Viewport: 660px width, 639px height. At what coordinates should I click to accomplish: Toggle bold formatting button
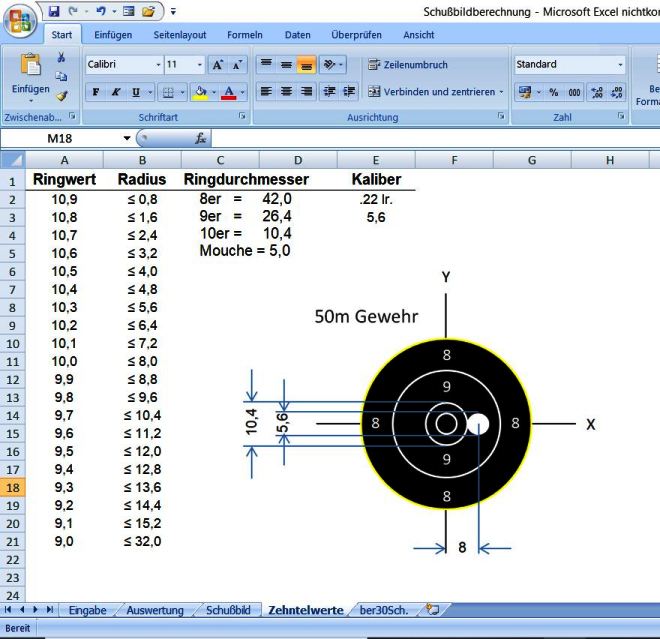click(97, 92)
